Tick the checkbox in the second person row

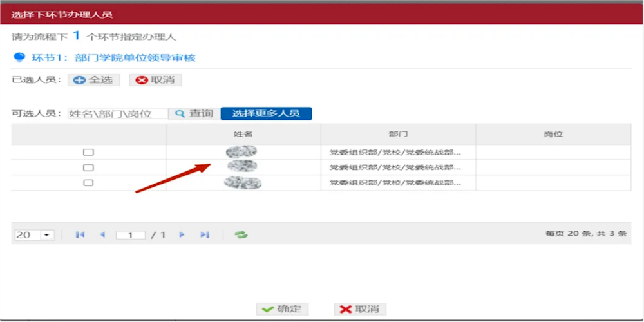(x=88, y=167)
